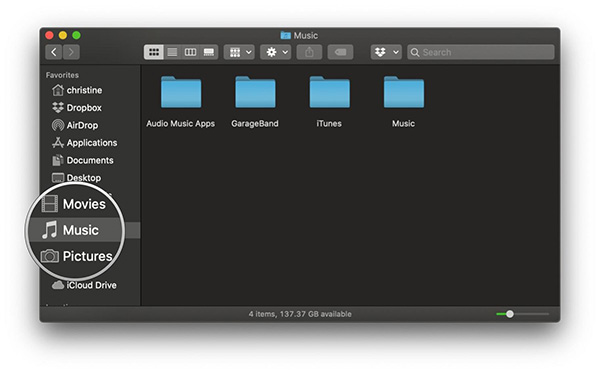Click the 'iTunes' folder name
This screenshot has height=374, width=600.
point(329,124)
